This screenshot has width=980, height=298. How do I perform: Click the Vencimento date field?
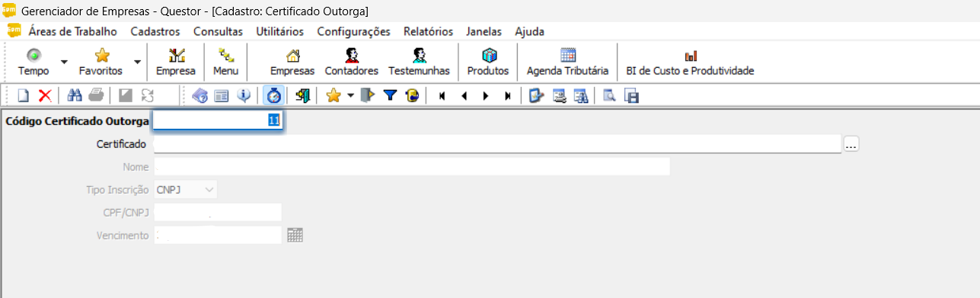click(x=218, y=235)
